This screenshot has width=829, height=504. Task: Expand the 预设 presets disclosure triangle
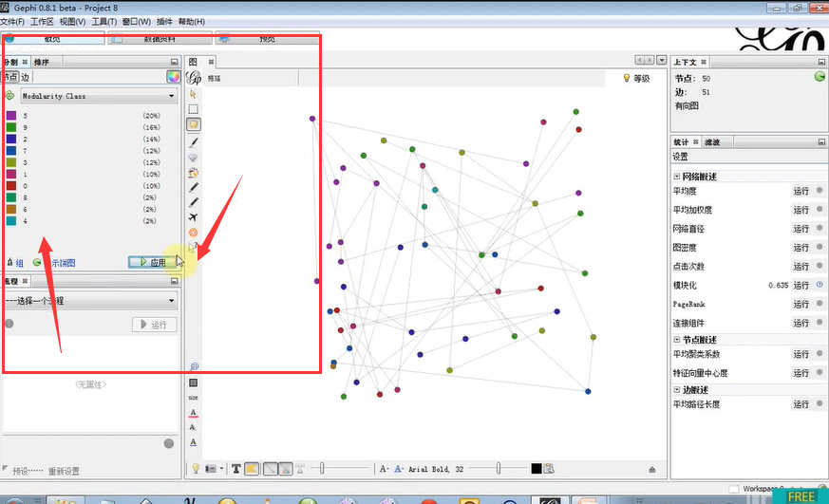coord(6,469)
